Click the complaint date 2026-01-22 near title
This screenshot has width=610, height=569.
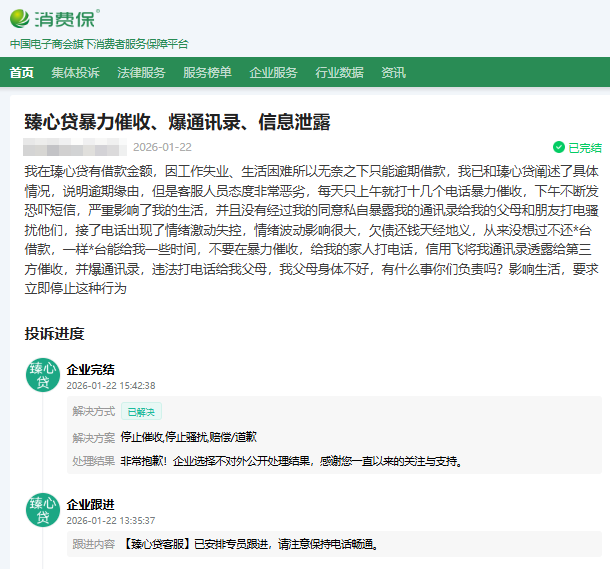(x=162, y=147)
